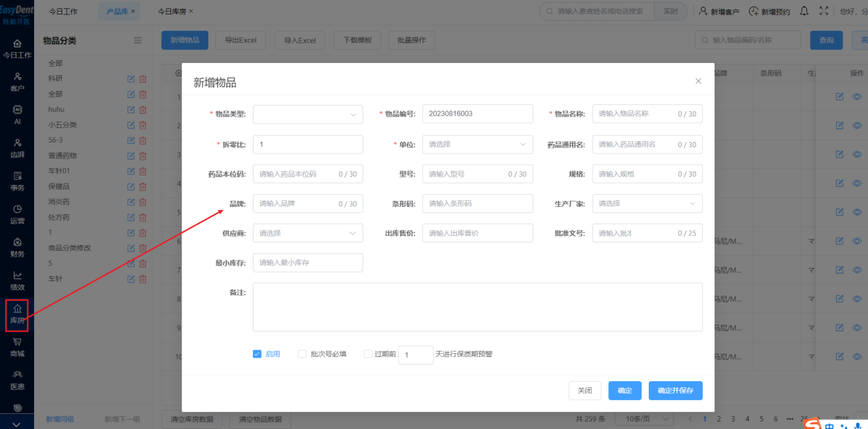This screenshot has height=429, width=868.
Task: Delete the 车针 category
Action: [x=142, y=279]
